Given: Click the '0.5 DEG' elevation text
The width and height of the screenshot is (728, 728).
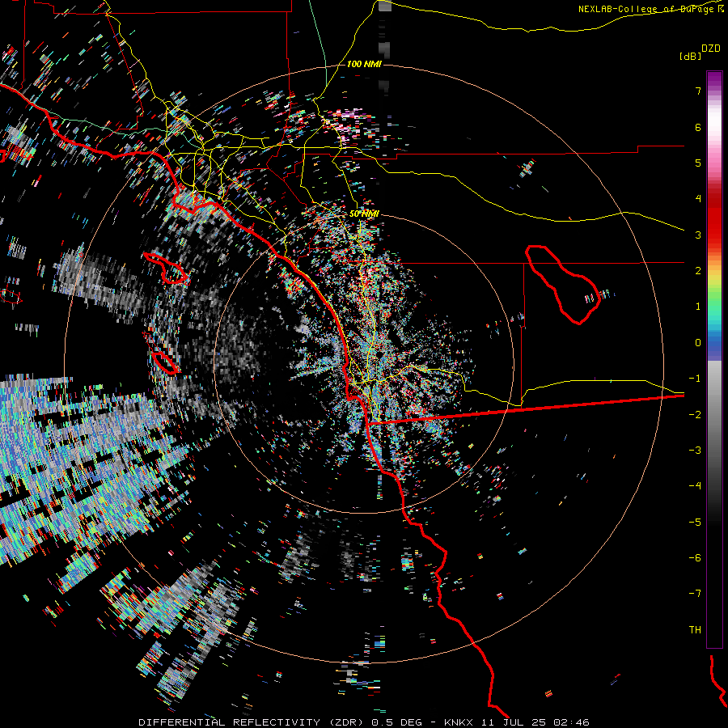Looking at the screenshot, I should pos(396,722).
